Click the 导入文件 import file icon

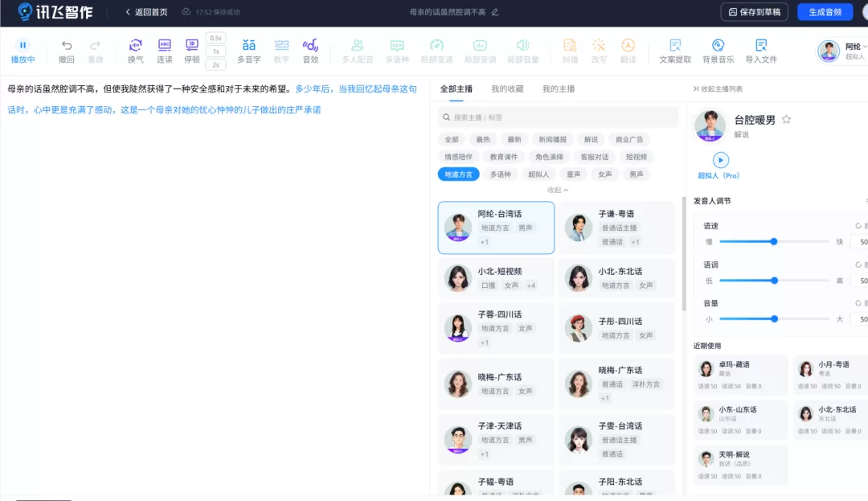tap(761, 45)
